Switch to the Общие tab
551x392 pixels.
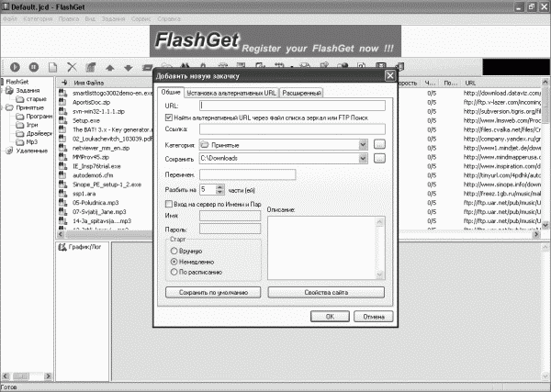click(x=171, y=92)
